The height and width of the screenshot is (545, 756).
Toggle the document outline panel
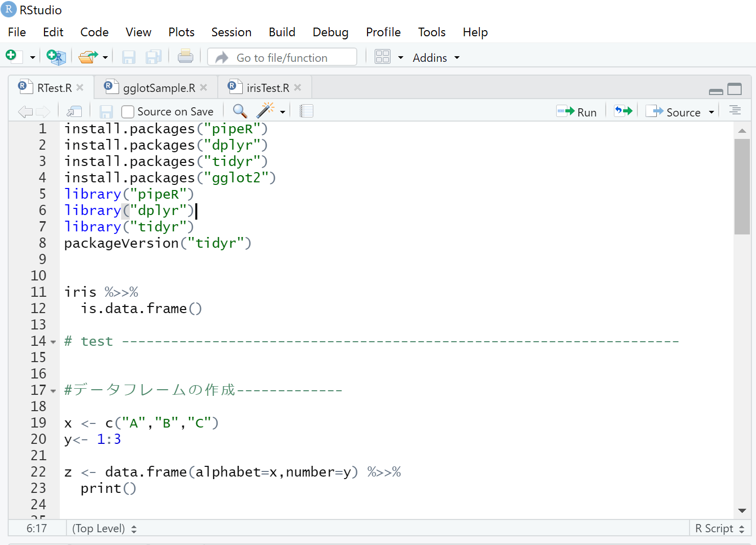[x=735, y=110]
